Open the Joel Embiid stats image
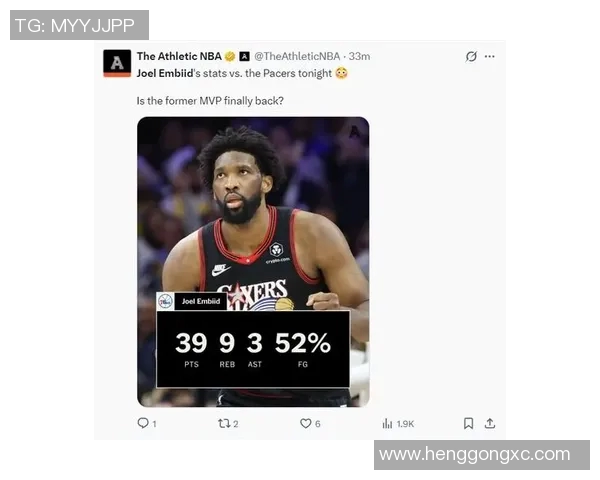 (x=253, y=262)
